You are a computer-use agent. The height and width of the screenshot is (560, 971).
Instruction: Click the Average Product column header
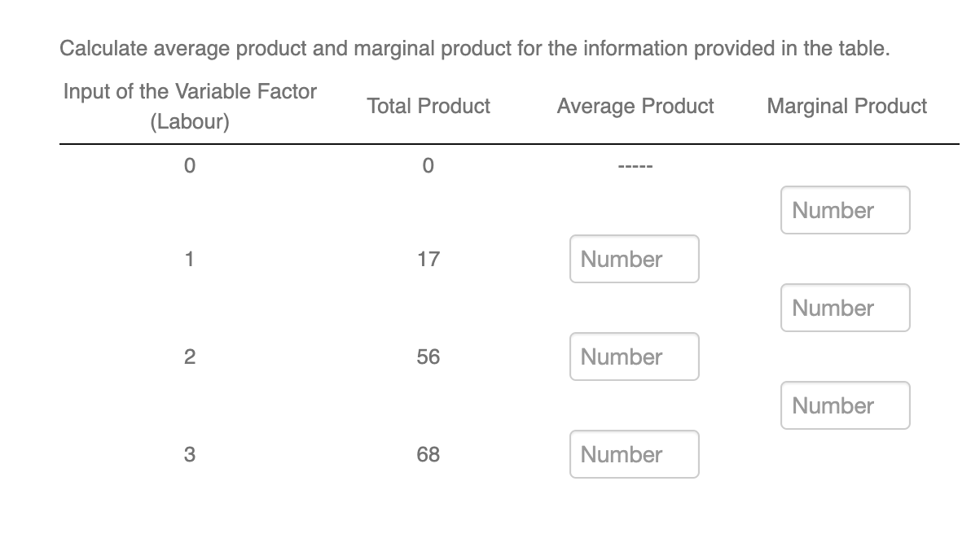coord(635,106)
